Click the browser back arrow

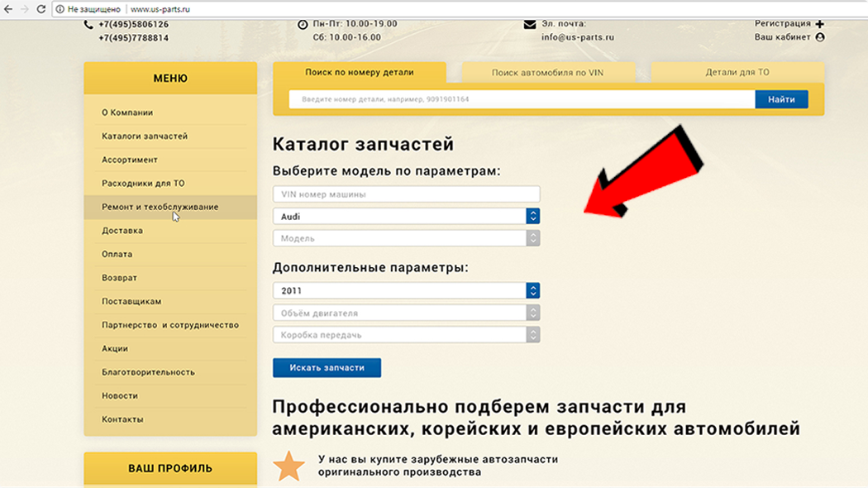[8, 9]
